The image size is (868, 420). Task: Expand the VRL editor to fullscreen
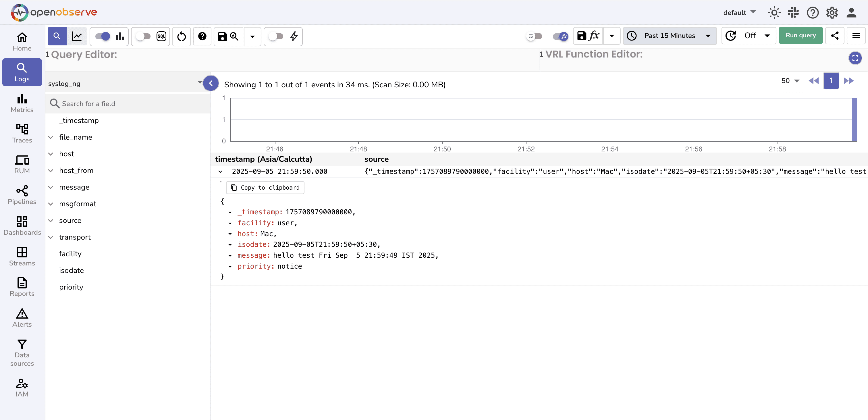coord(855,58)
